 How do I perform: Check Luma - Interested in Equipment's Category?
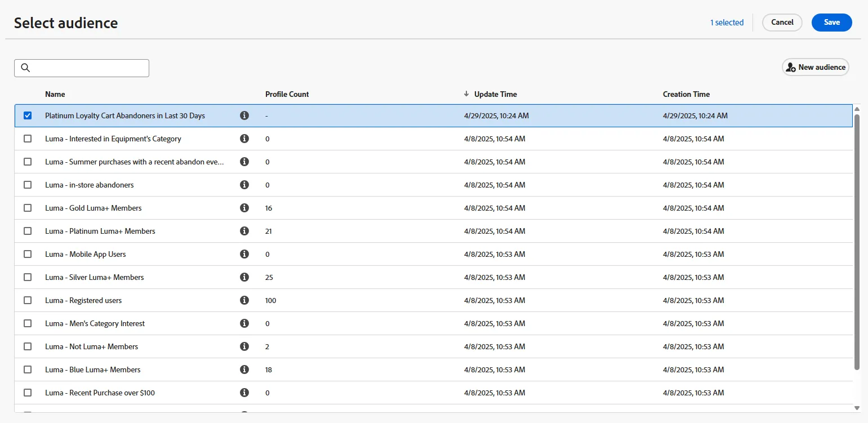[28, 139]
